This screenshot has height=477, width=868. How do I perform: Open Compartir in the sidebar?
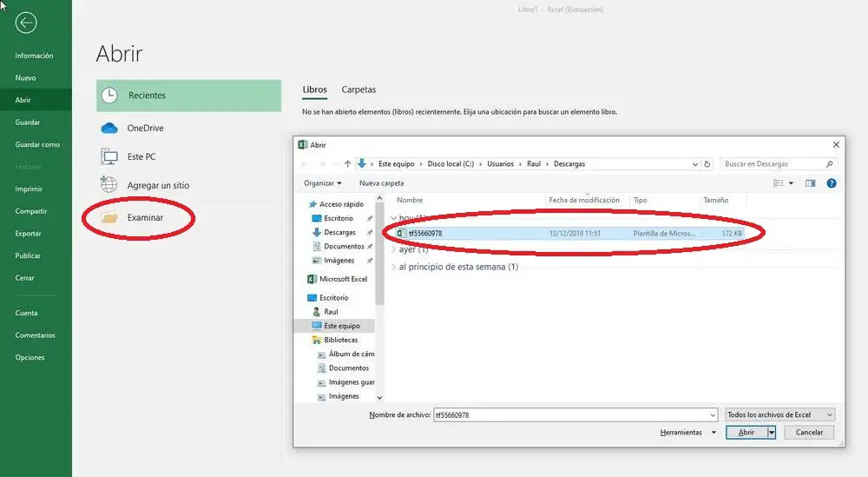[31, 211]
